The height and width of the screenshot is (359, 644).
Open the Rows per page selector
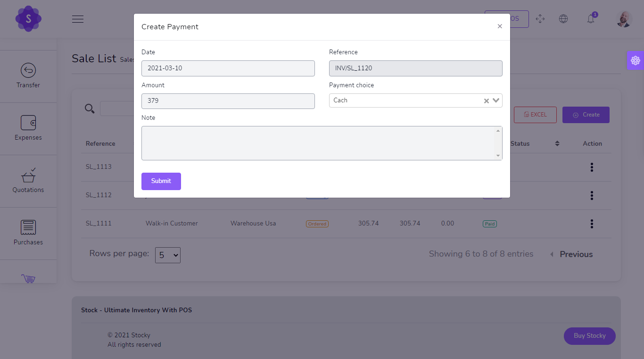pyautogui.click(x=167, y=255)
